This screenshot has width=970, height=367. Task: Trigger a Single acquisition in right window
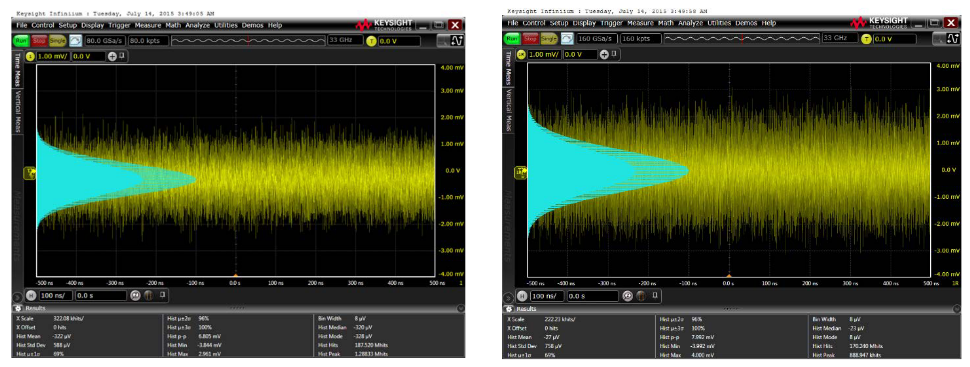(549, 38)
